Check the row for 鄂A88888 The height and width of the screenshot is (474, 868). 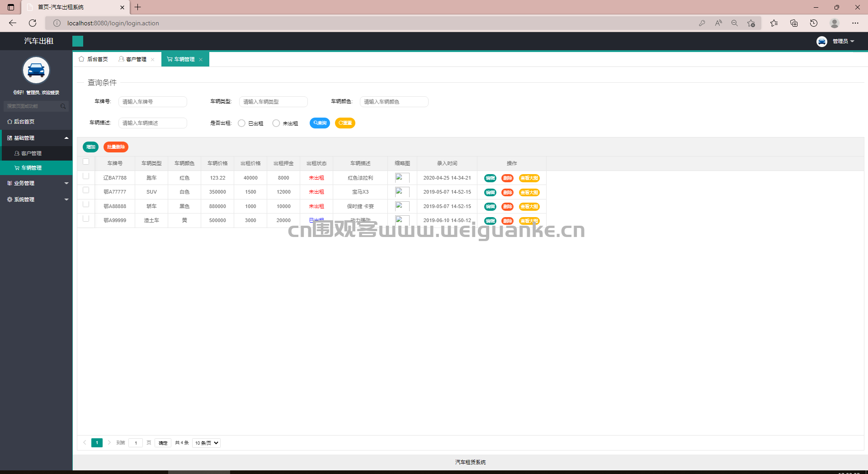pos(86,204)
